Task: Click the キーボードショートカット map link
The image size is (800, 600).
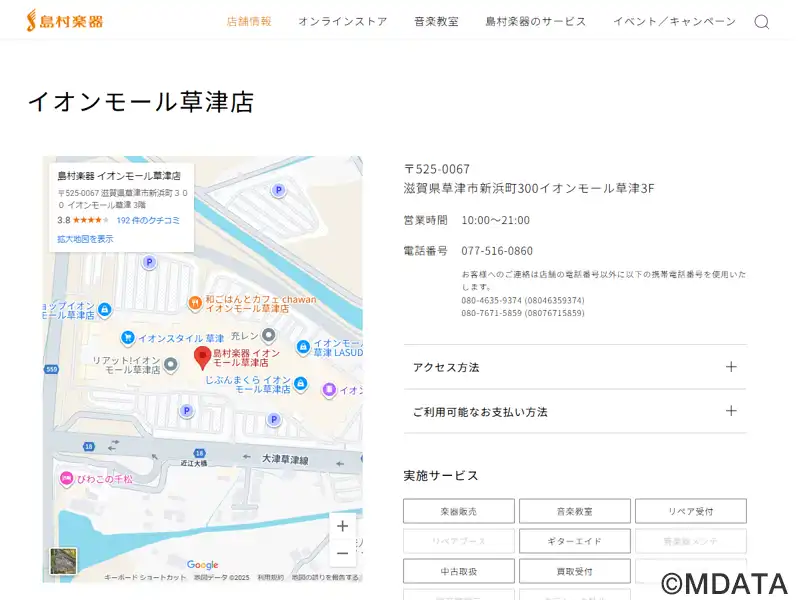Action: click(145, 577)
